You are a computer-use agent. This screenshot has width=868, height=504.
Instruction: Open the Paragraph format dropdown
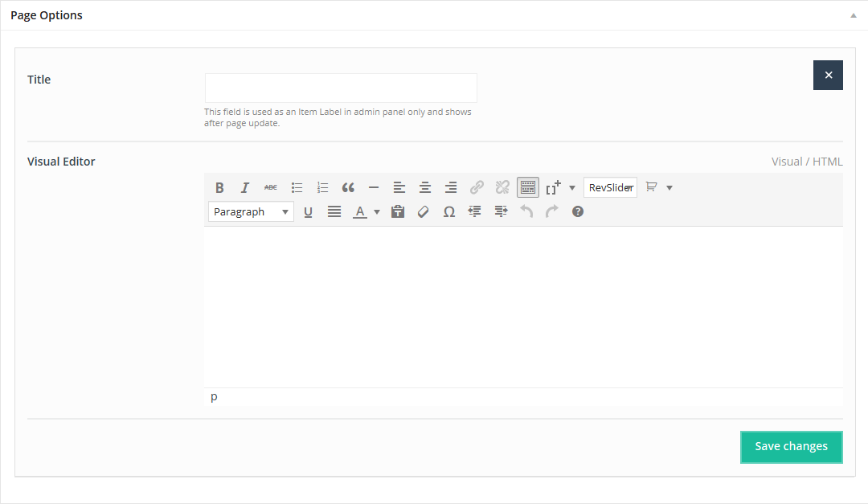[251, 211]
